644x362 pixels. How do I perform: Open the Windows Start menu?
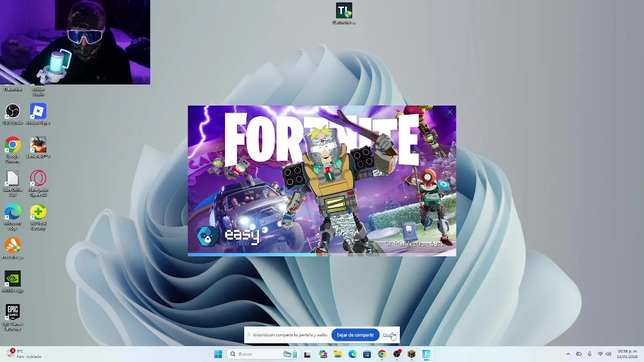click(x=218, y=354)
